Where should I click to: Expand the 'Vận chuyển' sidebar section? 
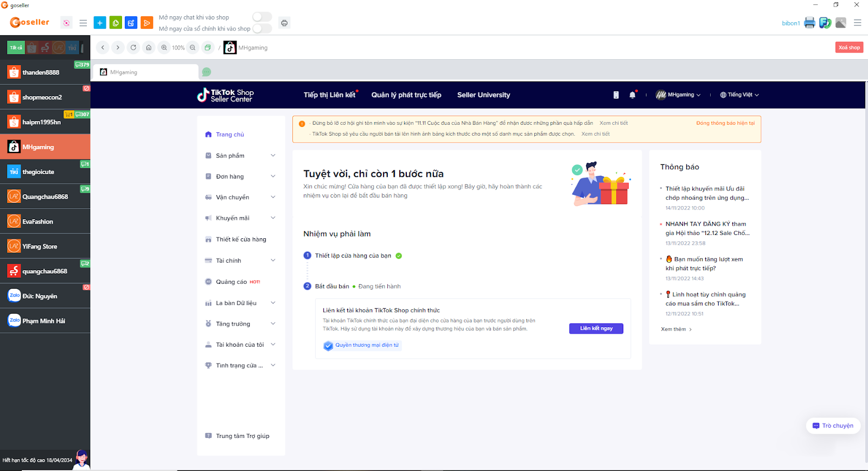(241, 198)
